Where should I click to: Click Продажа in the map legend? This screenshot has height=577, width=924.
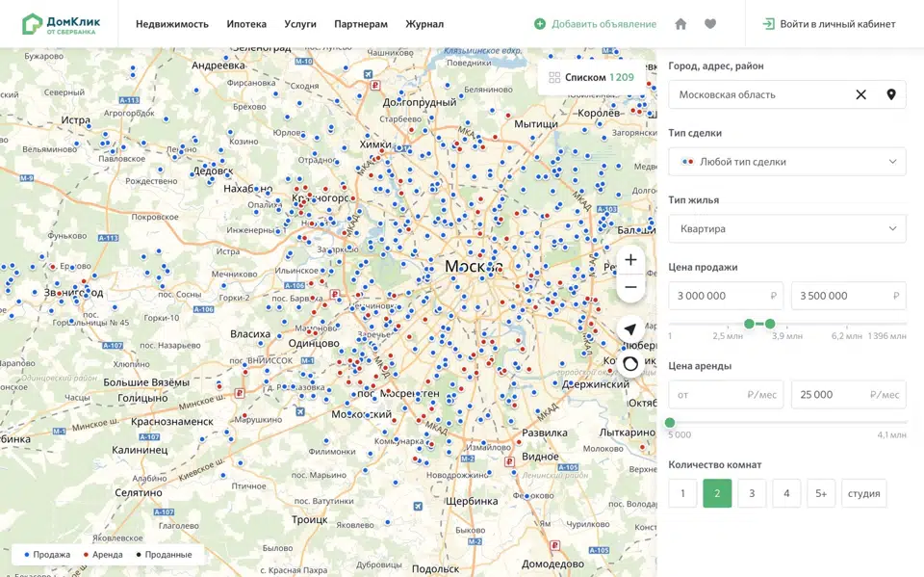pos(47,555)
